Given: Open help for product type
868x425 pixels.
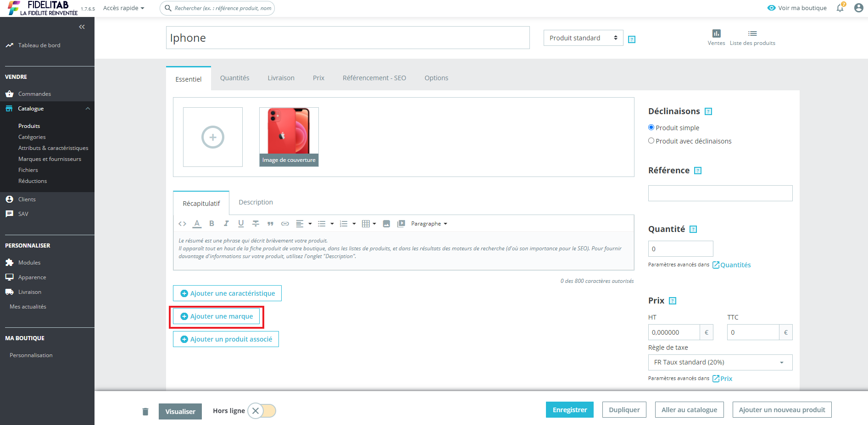Looking at the screenshot, I should coord(632,39).
